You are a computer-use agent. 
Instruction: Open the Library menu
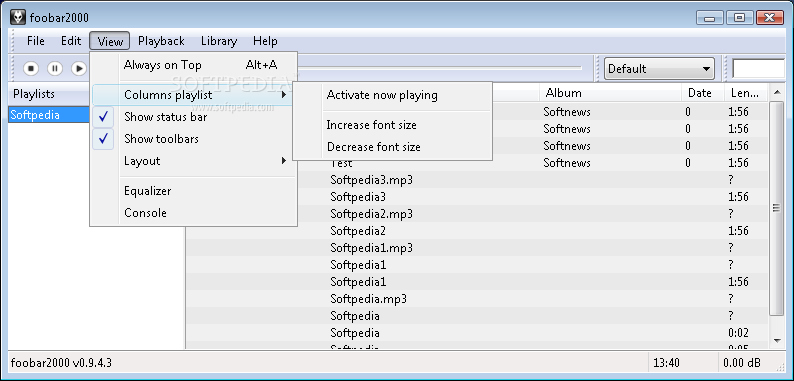pos(219,41)
